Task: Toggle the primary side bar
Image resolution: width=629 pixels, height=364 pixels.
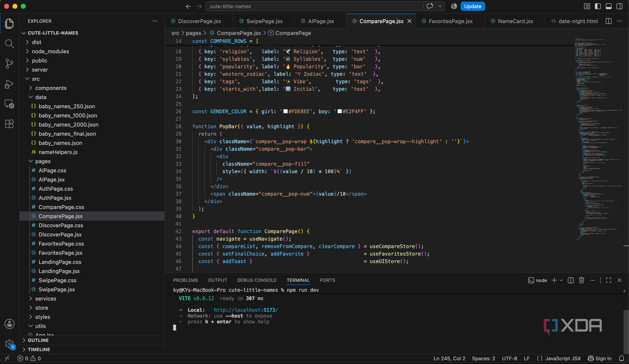Action: [598, 6]
